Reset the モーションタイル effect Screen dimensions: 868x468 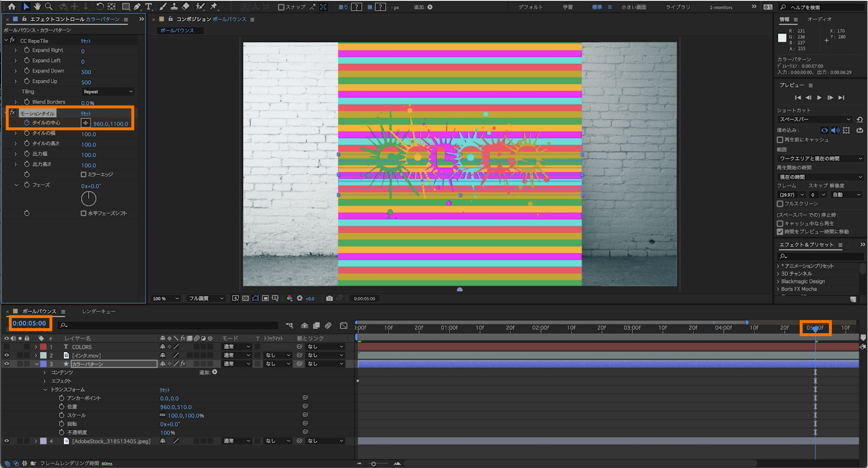coord(86,114)
